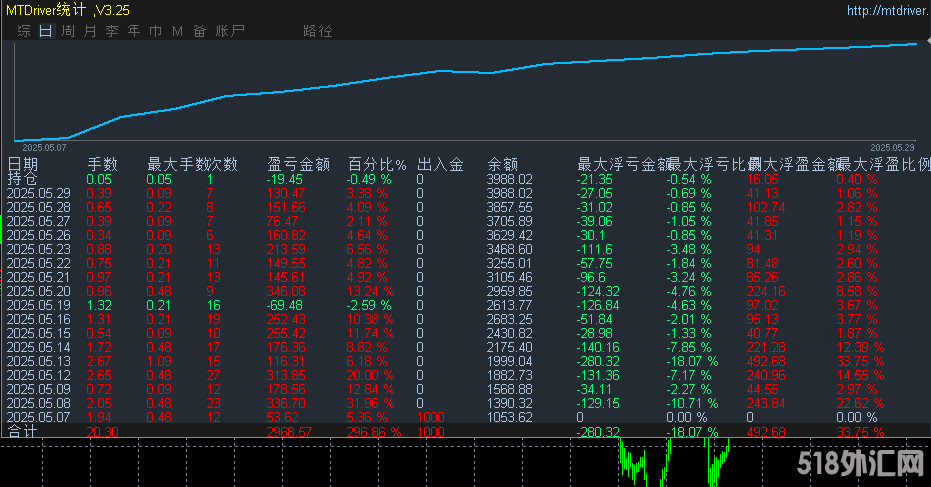This screenshot has height=487, width=931.
Task: Select the 2025.05.16 row date
Action: 39,319
